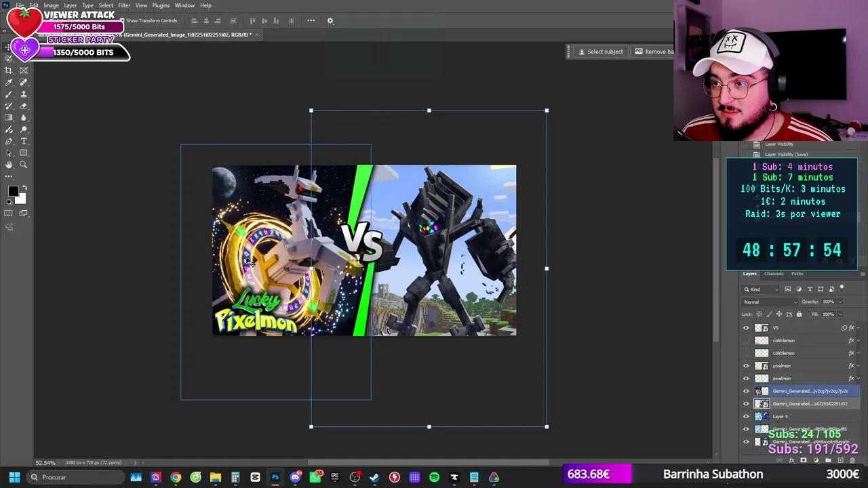The width and height of the screenshot is (868, 488).
Task: Open the Layers panel menu
Action: click(863, 274)
